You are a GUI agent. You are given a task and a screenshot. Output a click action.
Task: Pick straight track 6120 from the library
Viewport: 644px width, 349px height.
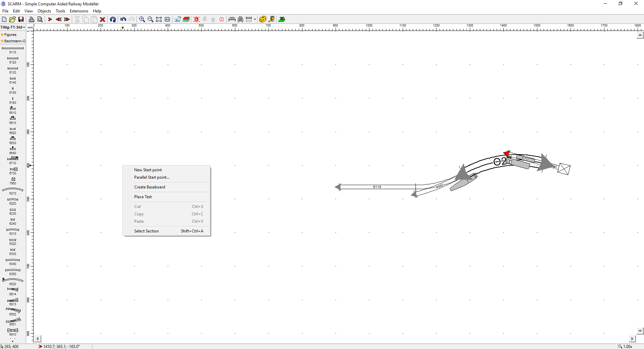13,60
